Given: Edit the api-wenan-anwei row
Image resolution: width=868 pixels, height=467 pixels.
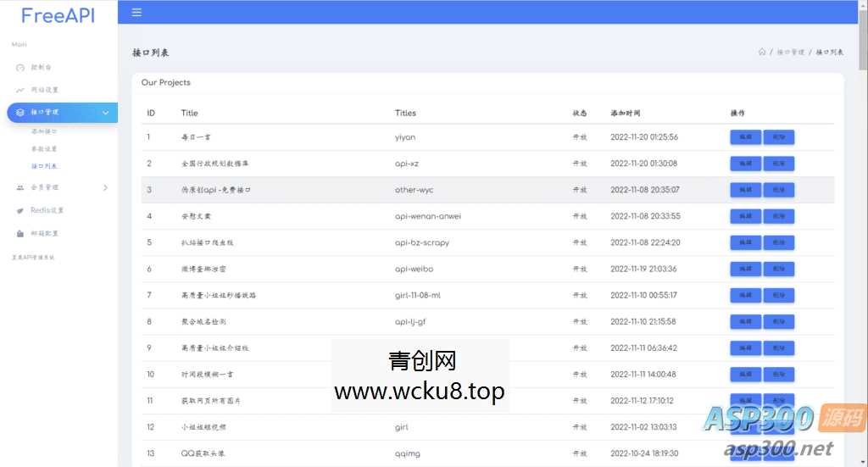Looking at the screenshot, I should [x=746, y=216].
